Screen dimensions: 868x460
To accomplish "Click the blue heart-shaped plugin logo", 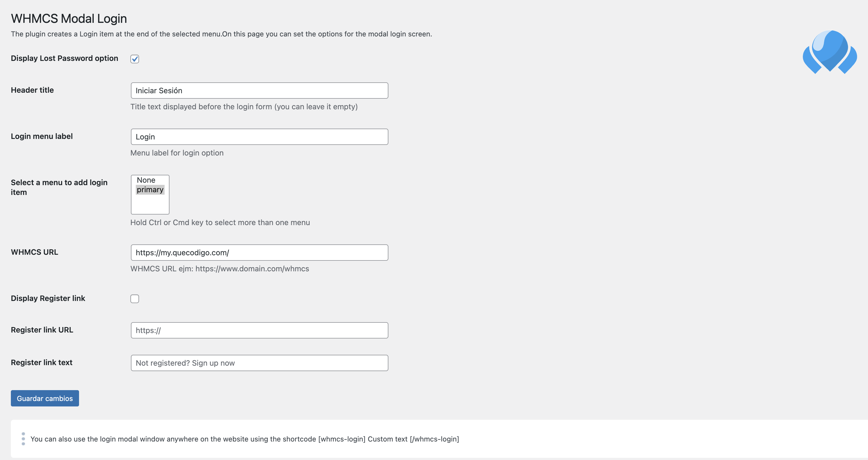I will [830, 52].
